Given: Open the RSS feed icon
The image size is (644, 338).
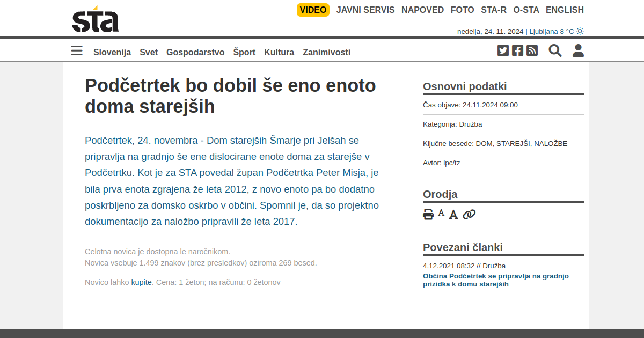Looking at the screenshot, I should click(x=532, y=50).
